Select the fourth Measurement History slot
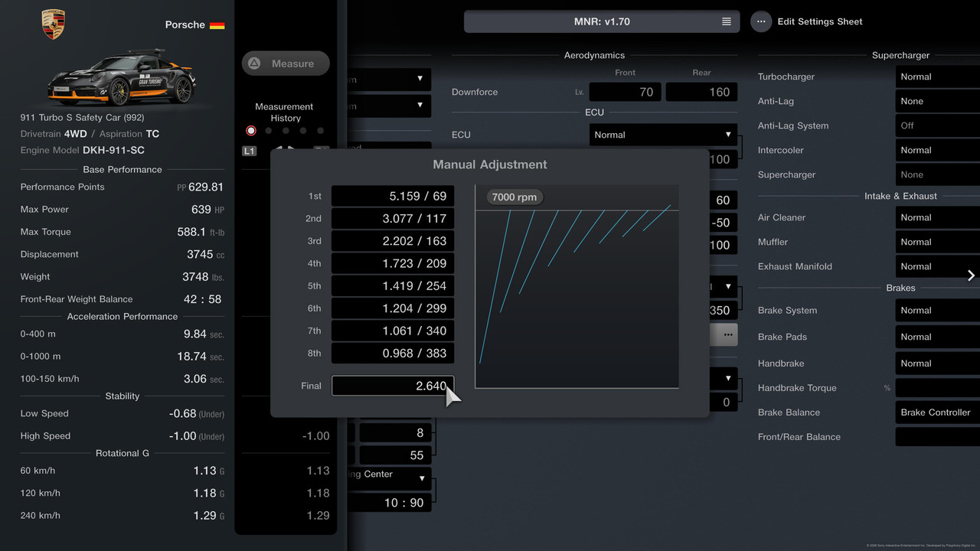This screenshot has width=980, height=551. coord(303,131)
